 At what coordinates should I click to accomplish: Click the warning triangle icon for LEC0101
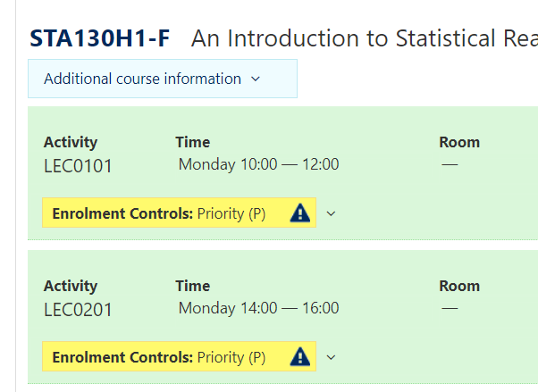pos(300,213)
